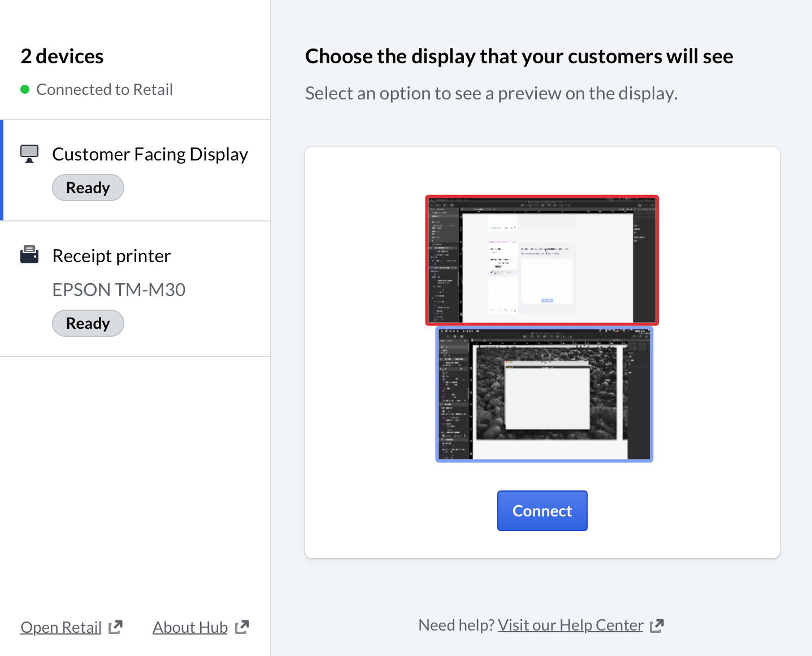
Task: Click the Connected to Retail status text
Action: tap(105, 89)
